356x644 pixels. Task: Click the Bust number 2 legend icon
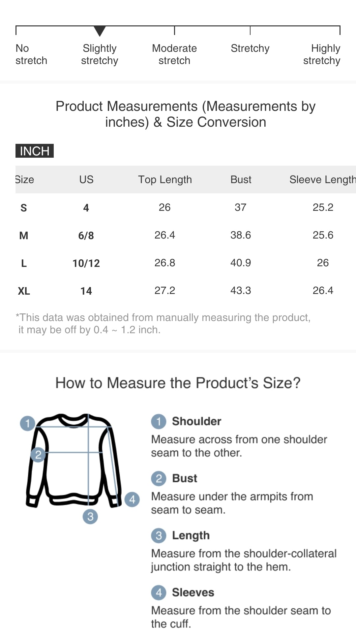[159, 478]
